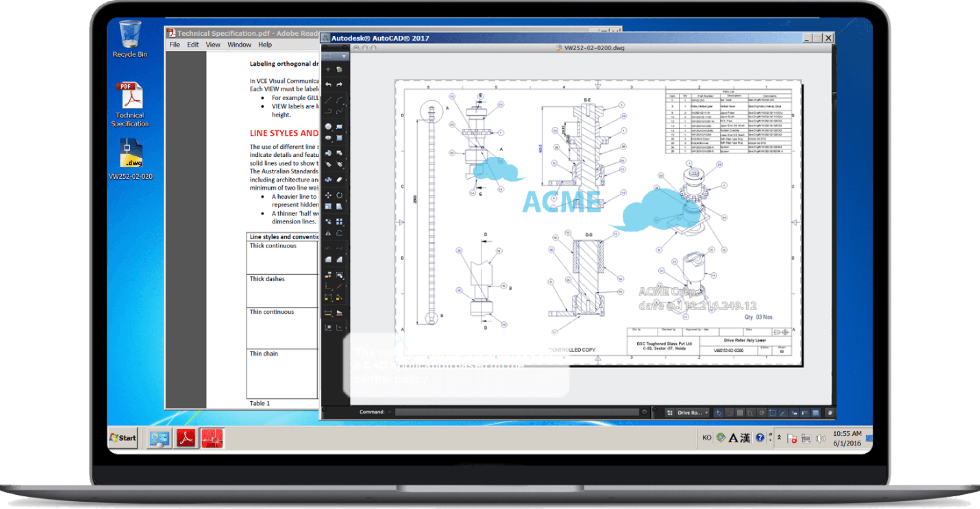The image size is (980, 509).
Task: Click the Adobe Reader taskbar button
Action: [x=186, y=438]
